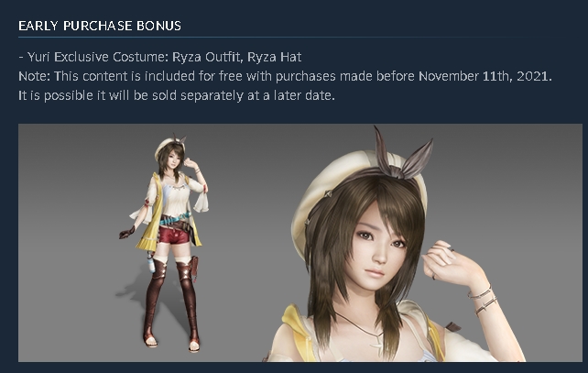Click the Yuri Exclusive Costume text line
The image size is (588, 373).
[160, 57]
